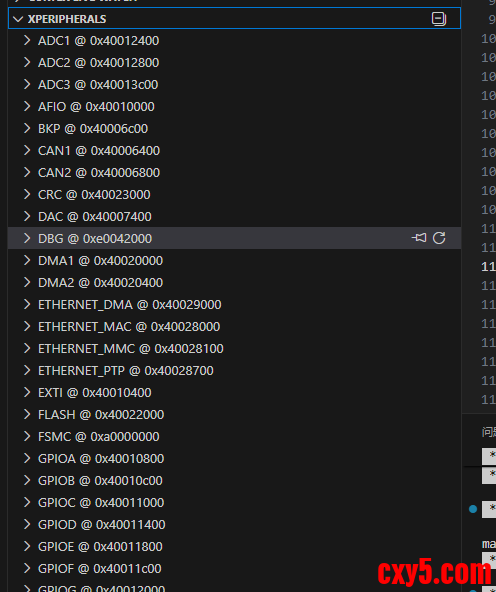The height and width of the screenshot is (592, 496).
Task: Refresh the DBG peripheral values
Action: [x=439, y=238]
